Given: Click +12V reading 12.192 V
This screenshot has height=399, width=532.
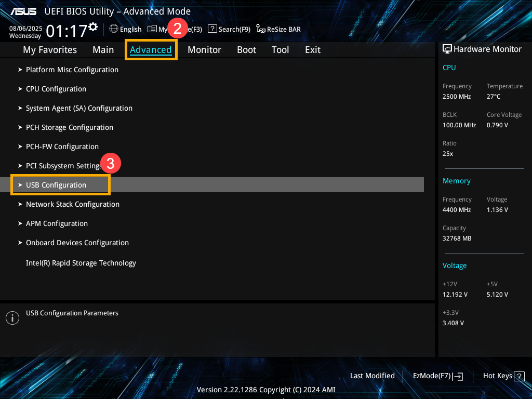Looking at the screenshot, I should pyautogui.click(x=455, y=295).
